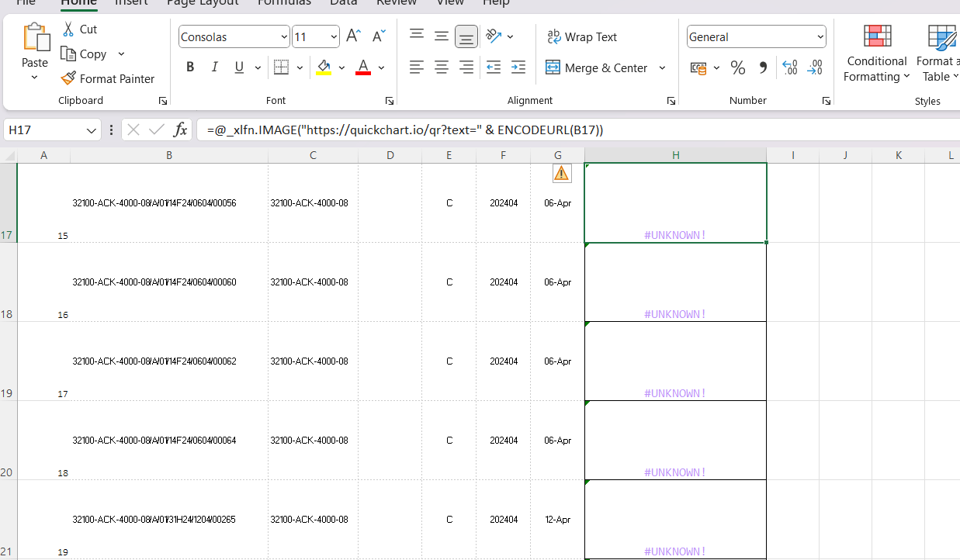Cancel formula entry X icon

pyautogui.click(x=133, y=130)
